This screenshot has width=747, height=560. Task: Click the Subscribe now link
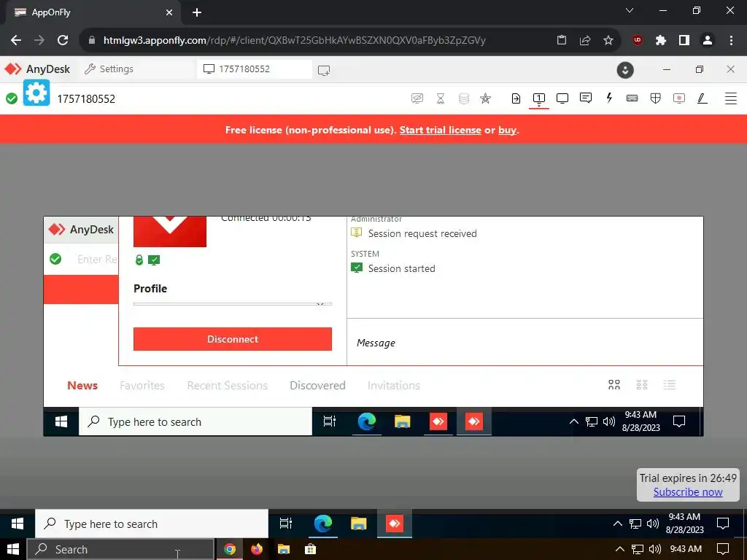click(x=687, y=492)
